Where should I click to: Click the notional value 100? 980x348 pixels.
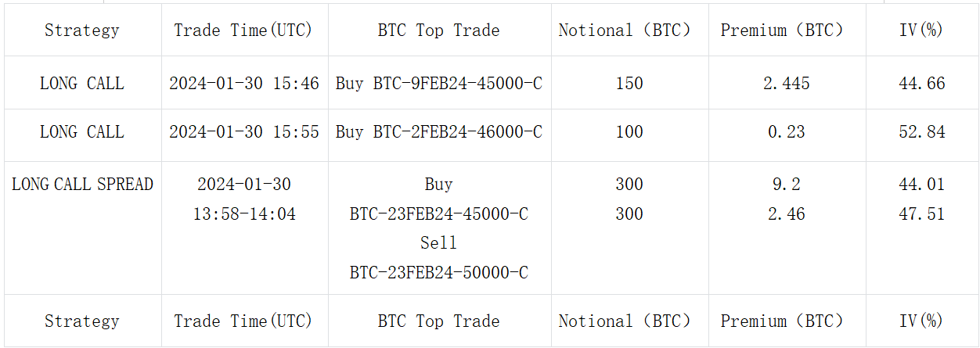coord(629,132)
